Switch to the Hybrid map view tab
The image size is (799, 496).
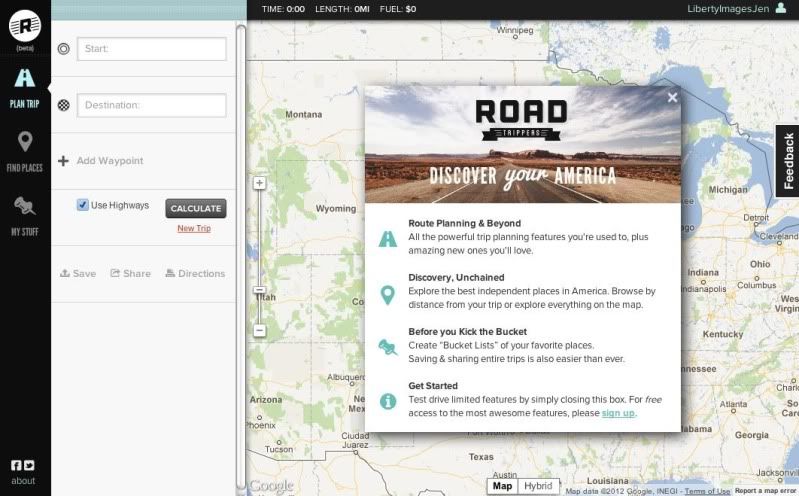point(538,486)
